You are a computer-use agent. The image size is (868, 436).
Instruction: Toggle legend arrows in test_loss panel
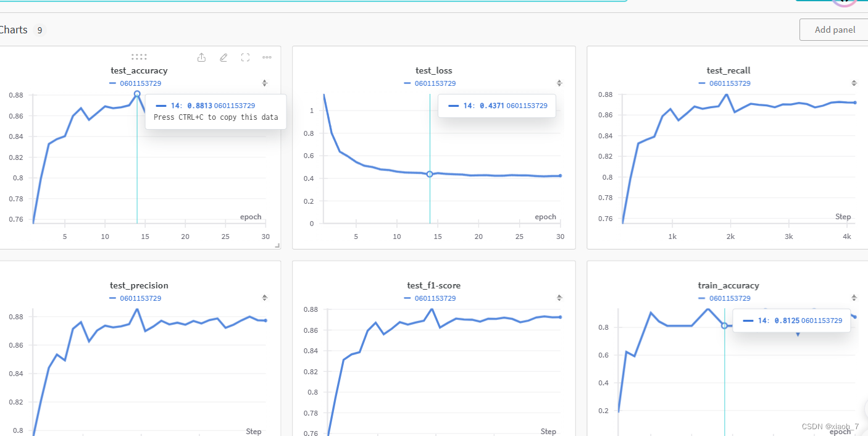point(559,83)
